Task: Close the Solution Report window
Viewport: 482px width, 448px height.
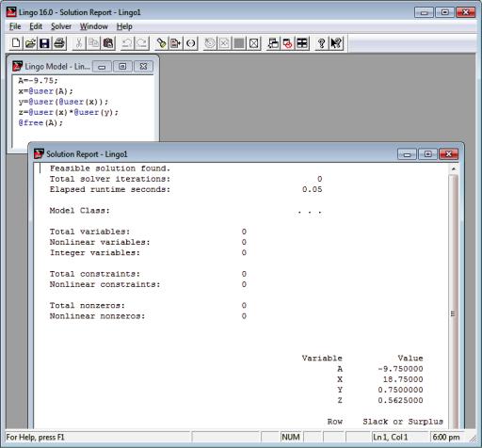Action: pyautogui.click(x=449, y=154)
